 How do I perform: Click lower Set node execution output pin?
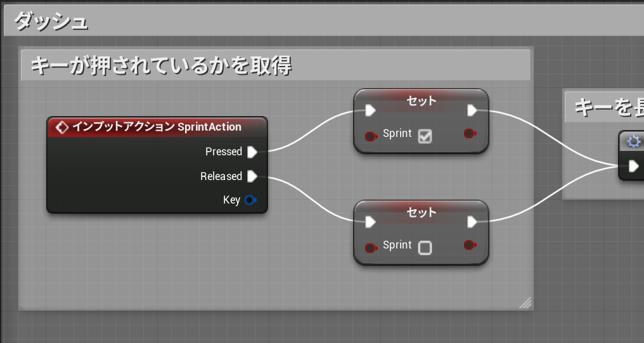pos(472,223)
